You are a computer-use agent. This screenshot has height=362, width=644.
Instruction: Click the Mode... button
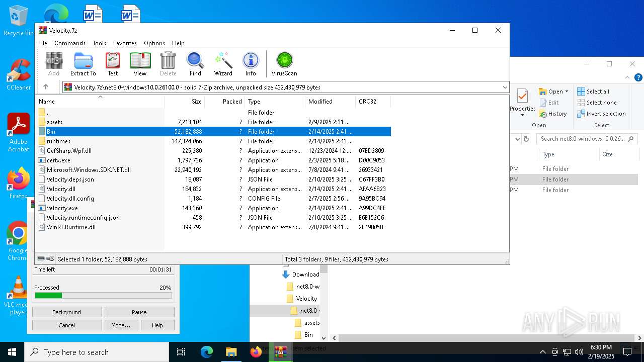[121, 325]
